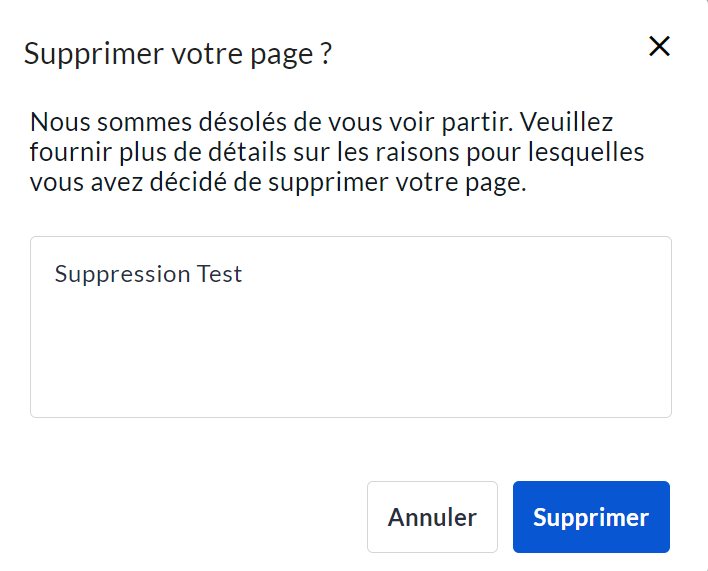Place cursor after 'Suppression Test' text
This screenshot has height=571, width=708.
click(x=244, y=274)
